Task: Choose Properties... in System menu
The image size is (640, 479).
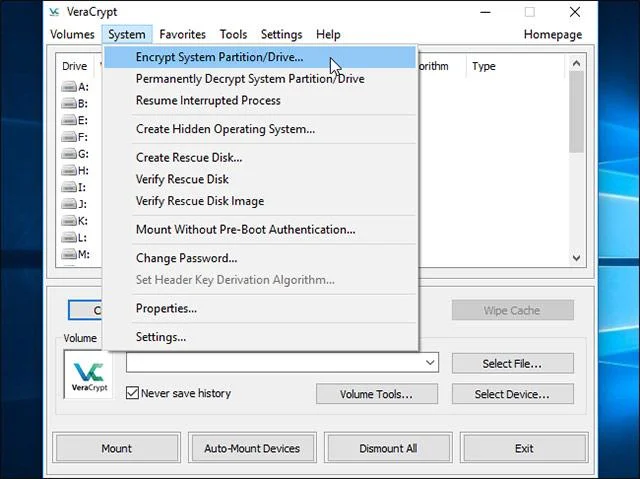Action: click(260, 308)
